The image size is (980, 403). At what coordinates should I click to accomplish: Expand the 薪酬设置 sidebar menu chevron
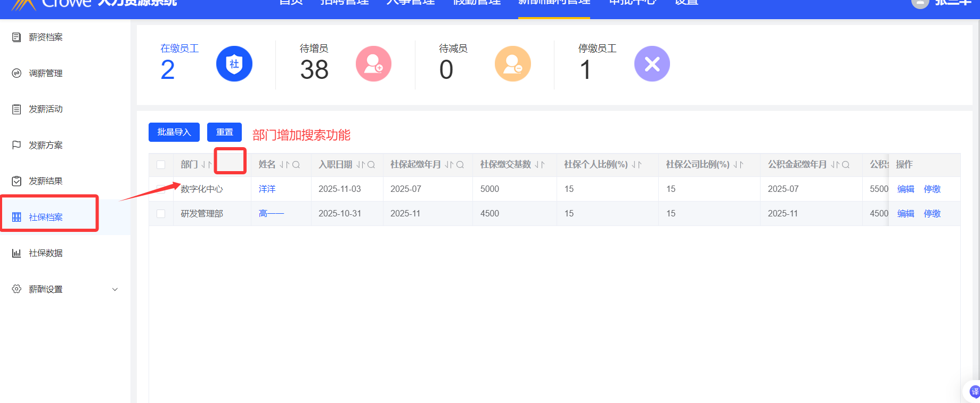point(115,289)
